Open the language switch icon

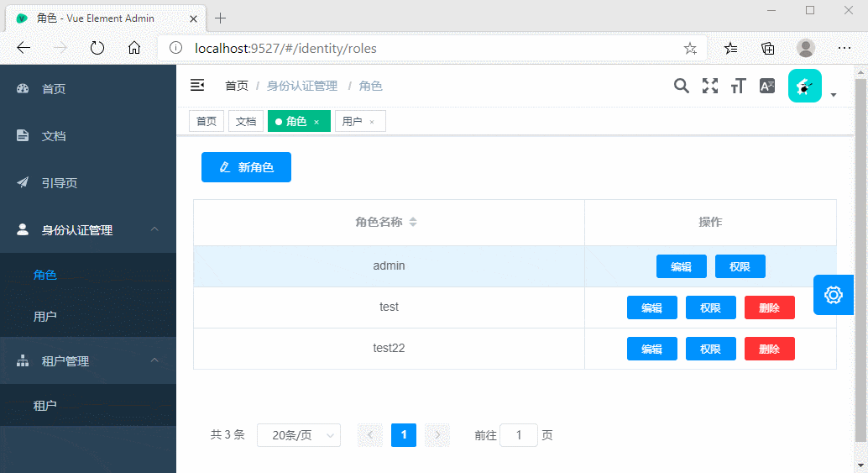tap(767, 86)
